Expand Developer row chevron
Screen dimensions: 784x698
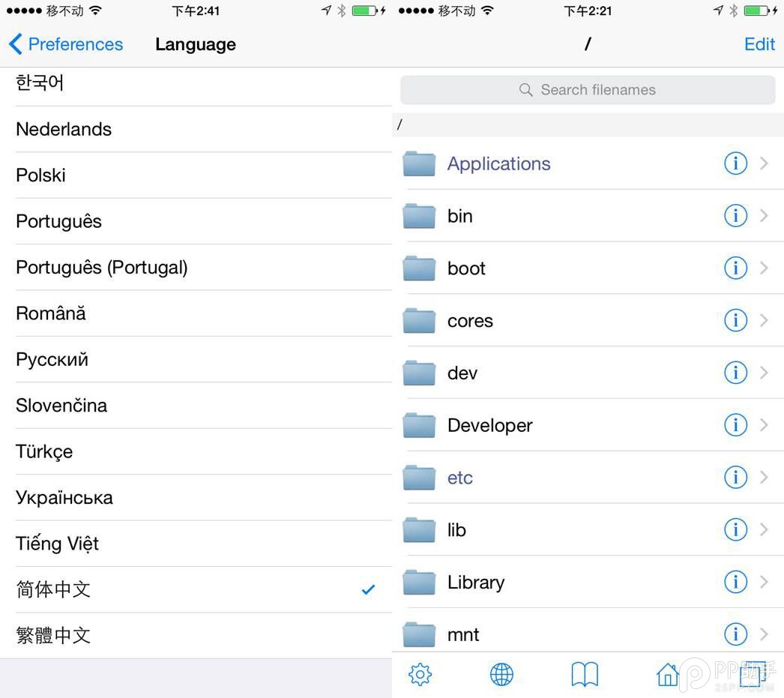pos(764,425)
